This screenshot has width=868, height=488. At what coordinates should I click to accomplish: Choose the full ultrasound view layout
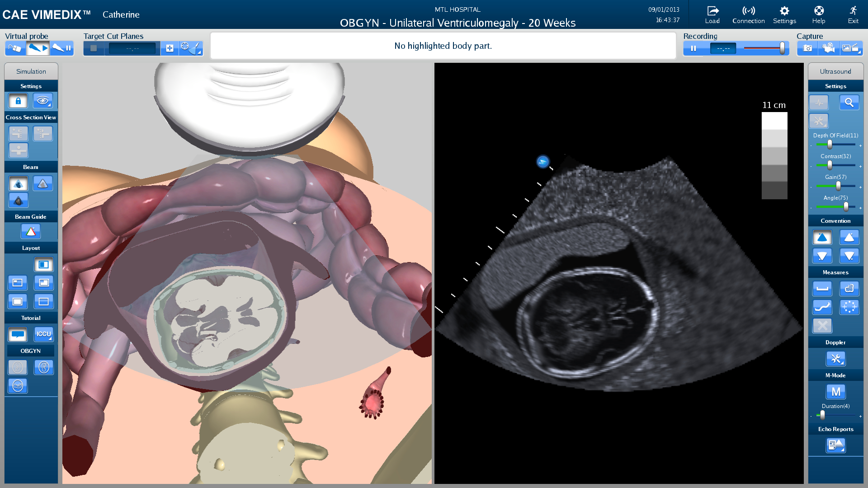pos(44,301)
